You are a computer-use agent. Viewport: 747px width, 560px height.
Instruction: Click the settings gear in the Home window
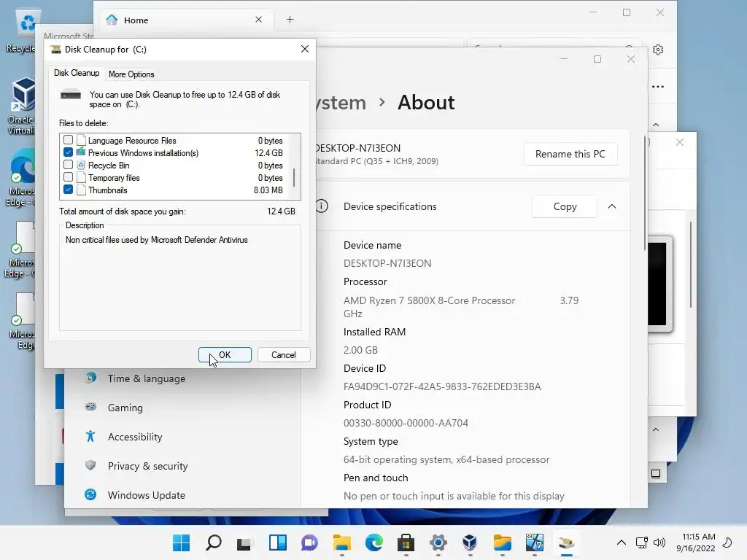point(658,50)
